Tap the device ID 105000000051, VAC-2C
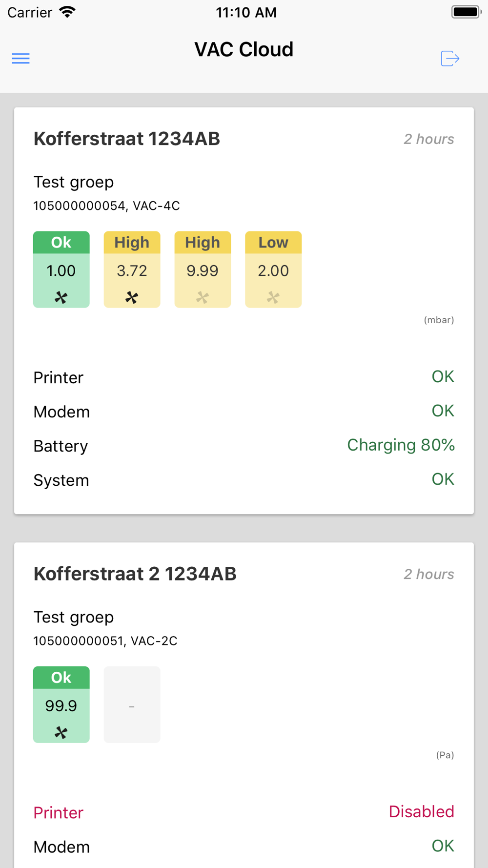This screenshot has width=488, height=868. pos(105,641)
